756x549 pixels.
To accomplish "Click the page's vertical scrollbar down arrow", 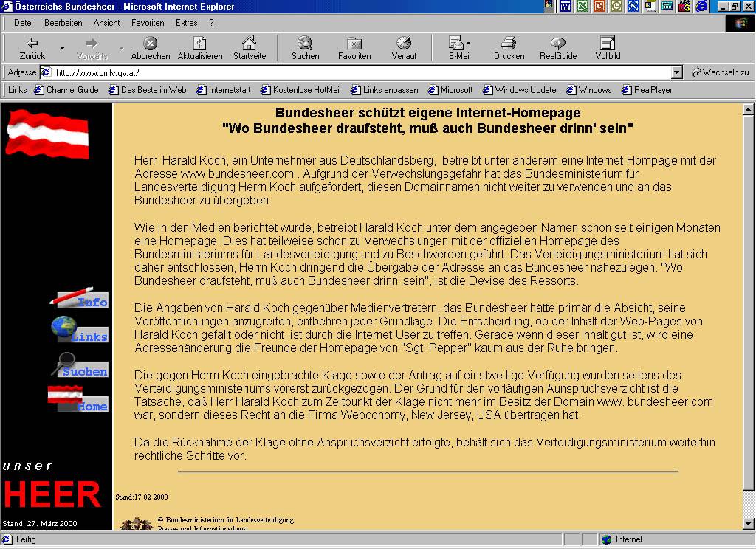I will 748,524.
